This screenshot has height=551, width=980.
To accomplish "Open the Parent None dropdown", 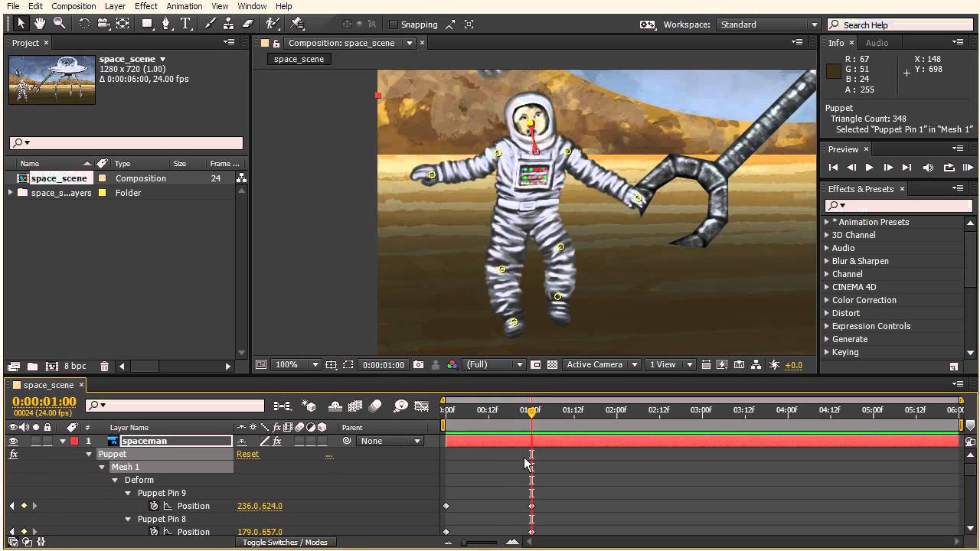I will click(391, 441).
